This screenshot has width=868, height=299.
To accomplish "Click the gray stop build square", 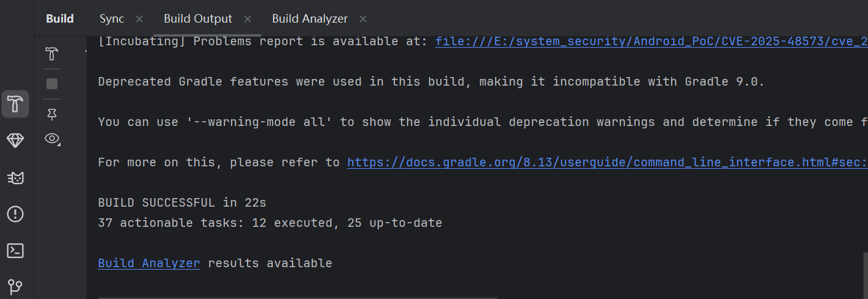I will 52,84.
